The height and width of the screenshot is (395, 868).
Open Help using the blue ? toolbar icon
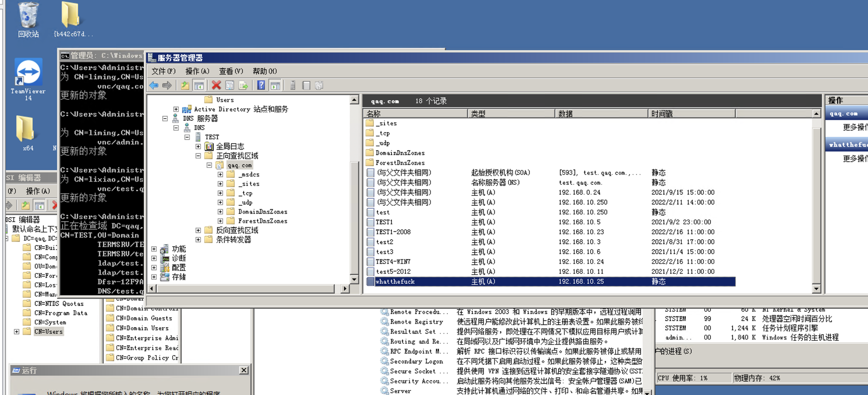[261, 85]
